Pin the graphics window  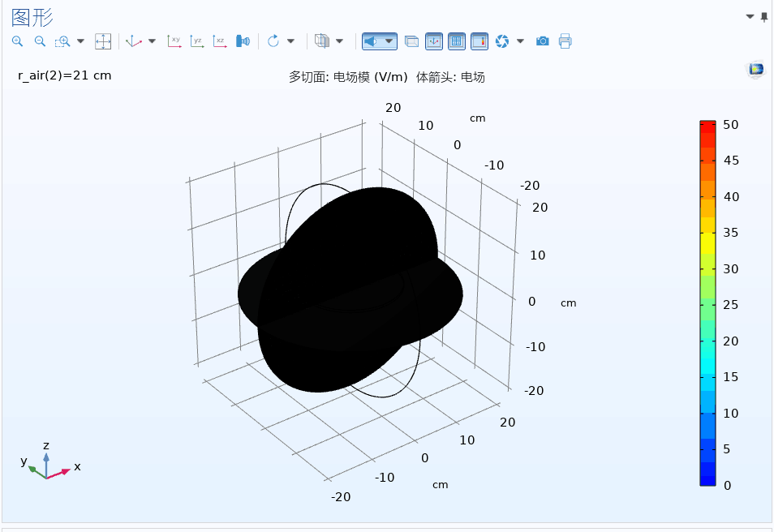(x=764, y=17)
